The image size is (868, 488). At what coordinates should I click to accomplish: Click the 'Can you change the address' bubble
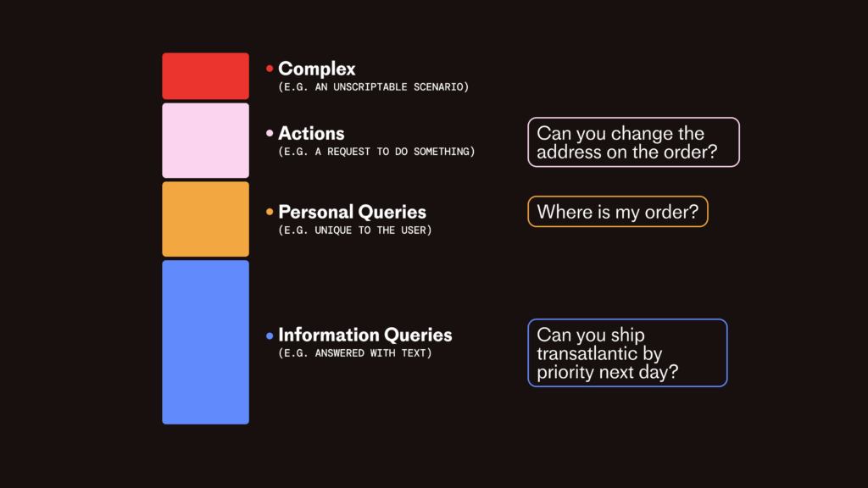633,142
